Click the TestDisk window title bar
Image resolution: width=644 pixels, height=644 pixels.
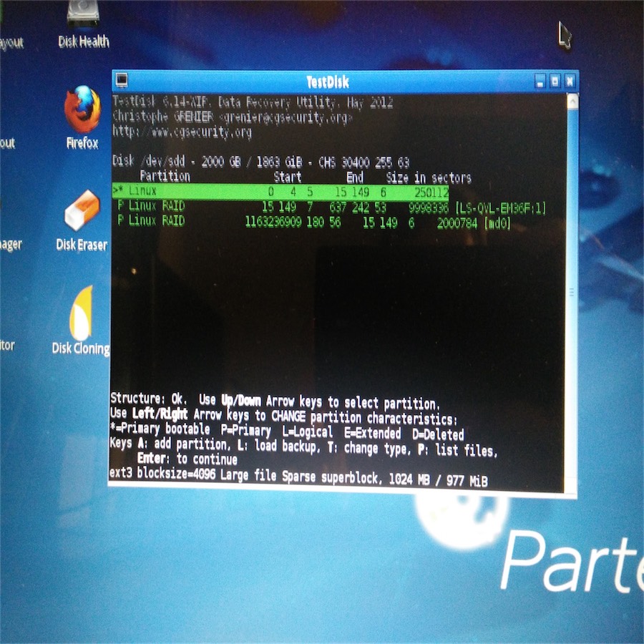(x=328, y=82)
